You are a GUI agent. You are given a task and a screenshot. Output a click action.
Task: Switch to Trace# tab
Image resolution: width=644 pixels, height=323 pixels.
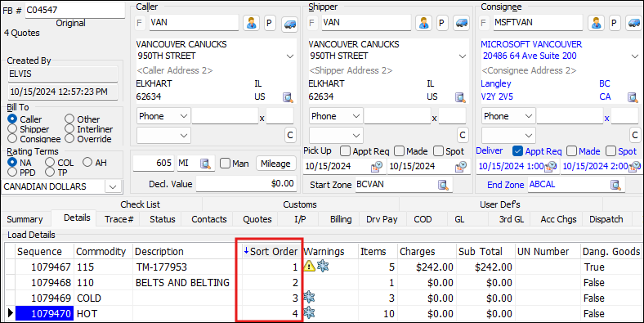(119, 219)
